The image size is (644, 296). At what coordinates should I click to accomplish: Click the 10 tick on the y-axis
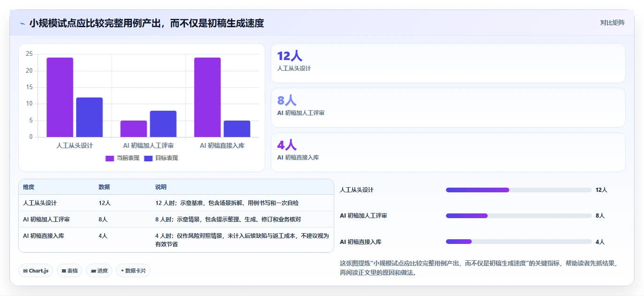(x=29, y=104)
